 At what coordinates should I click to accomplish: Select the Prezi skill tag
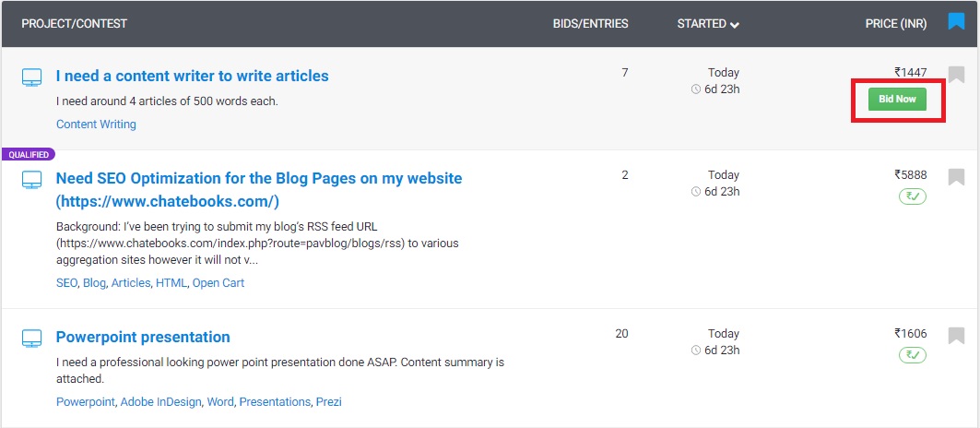[329, 402]
